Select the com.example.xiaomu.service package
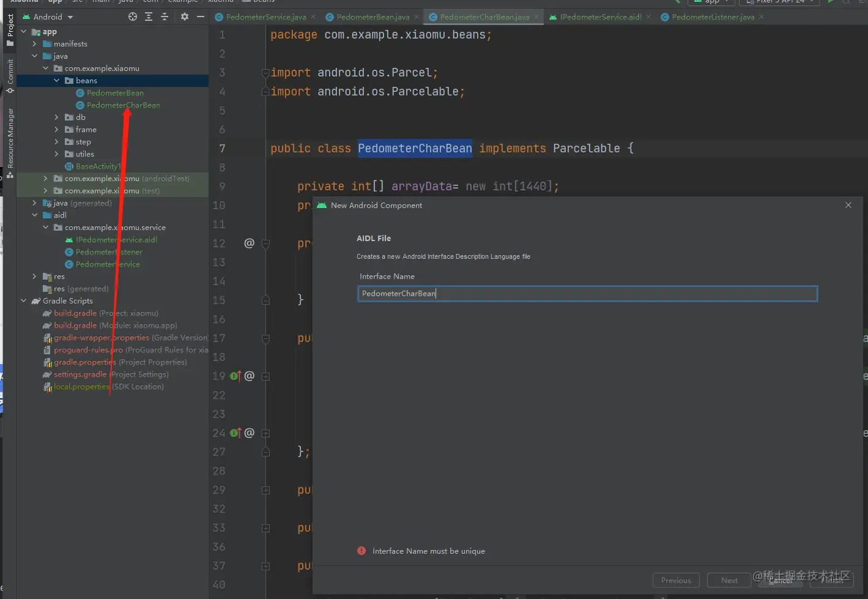The image size is (868, 599). coord(115,228)
